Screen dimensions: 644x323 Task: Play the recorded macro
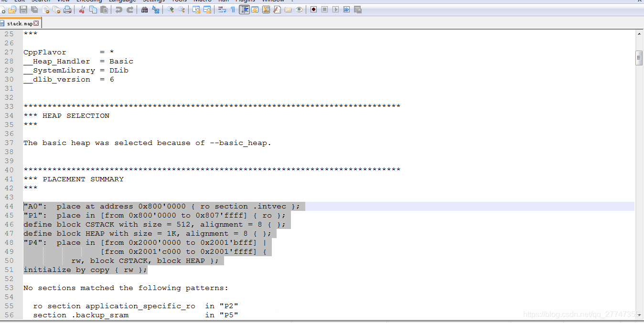(336, 10)
